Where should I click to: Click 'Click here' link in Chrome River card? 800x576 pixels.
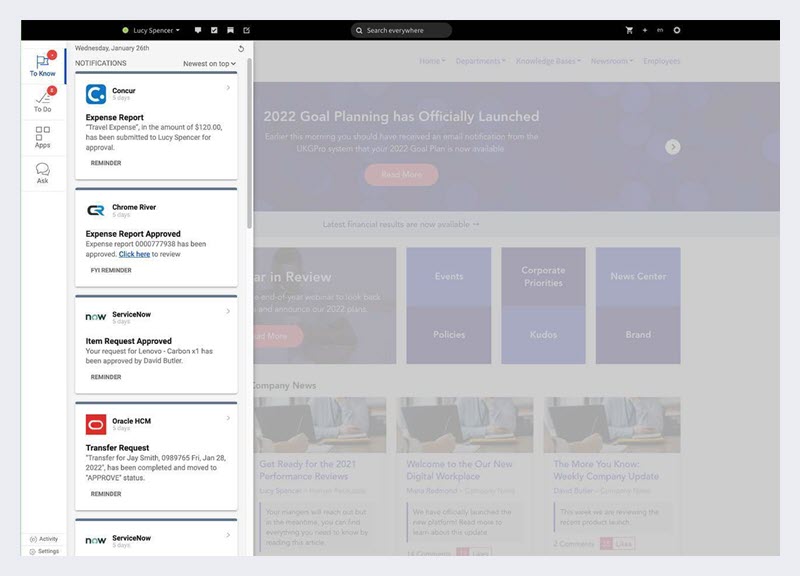coord(134,254)
